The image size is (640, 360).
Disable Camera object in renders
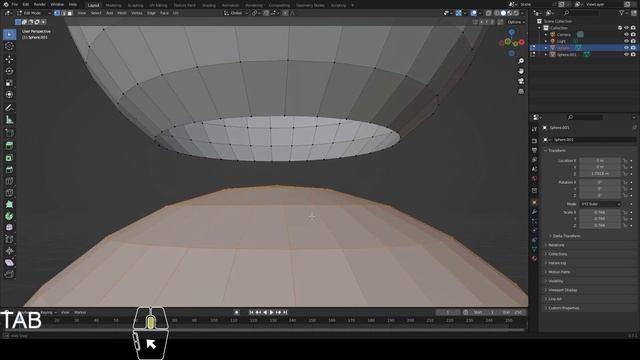[633, 35]
